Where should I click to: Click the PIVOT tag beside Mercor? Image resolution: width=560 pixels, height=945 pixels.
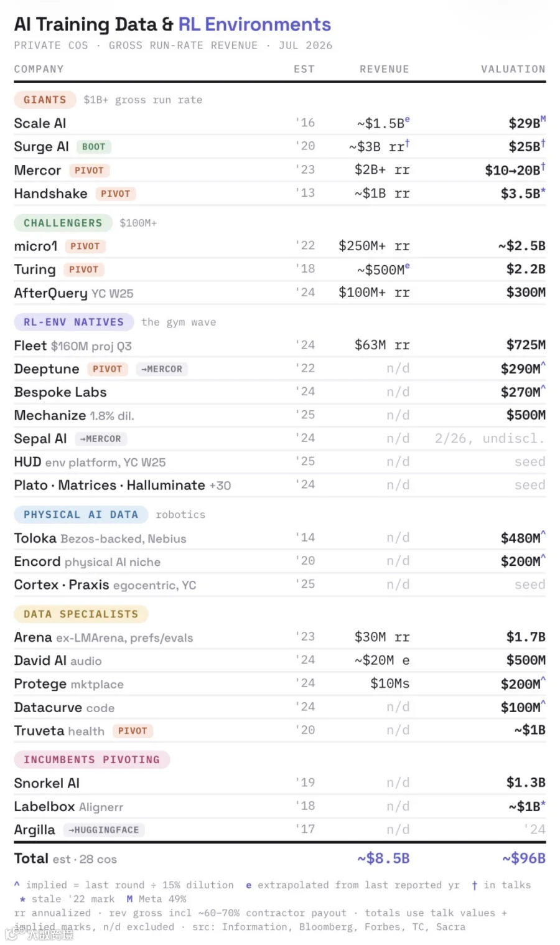point(89,171)
